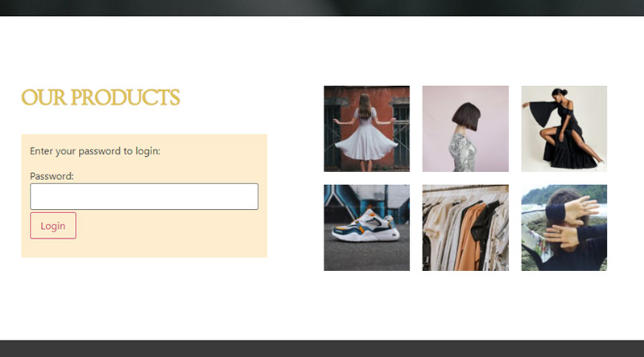Click the 'Password:' field label
Screen dimensions: 644x357
[52, 176]
